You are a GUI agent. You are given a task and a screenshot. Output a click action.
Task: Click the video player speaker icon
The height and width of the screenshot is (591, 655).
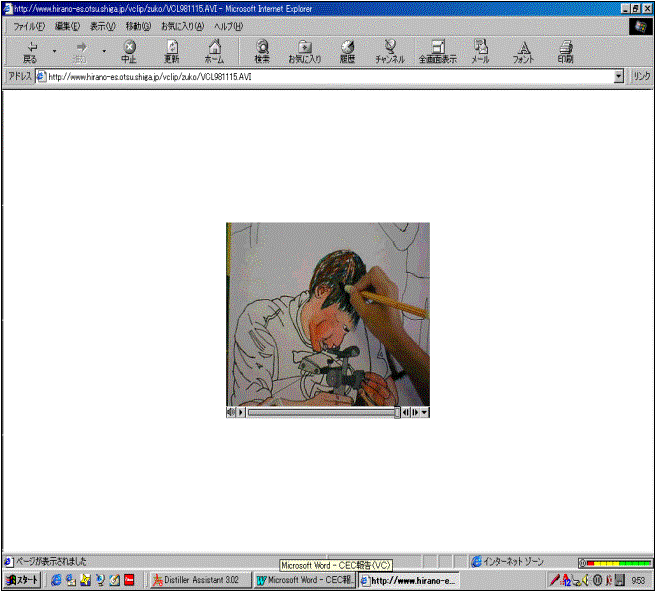click(x=231, y=413)
